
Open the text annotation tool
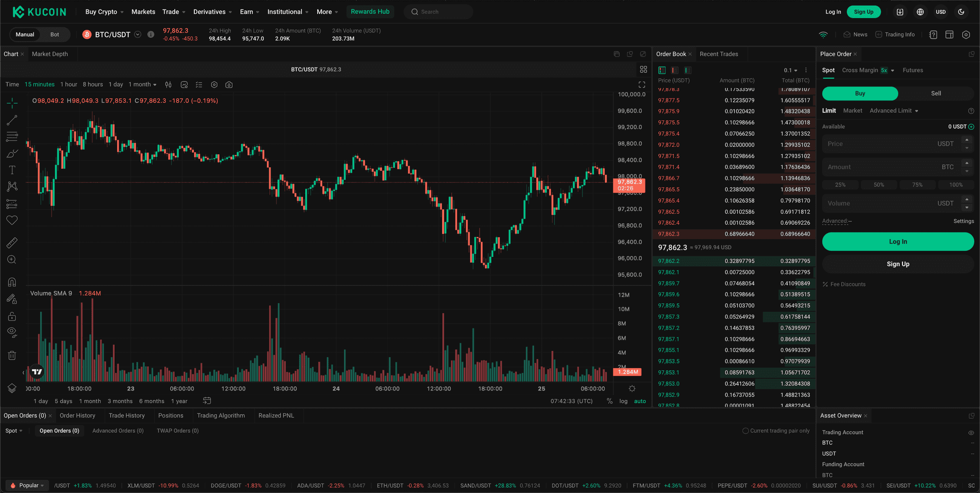pos(12,169)
